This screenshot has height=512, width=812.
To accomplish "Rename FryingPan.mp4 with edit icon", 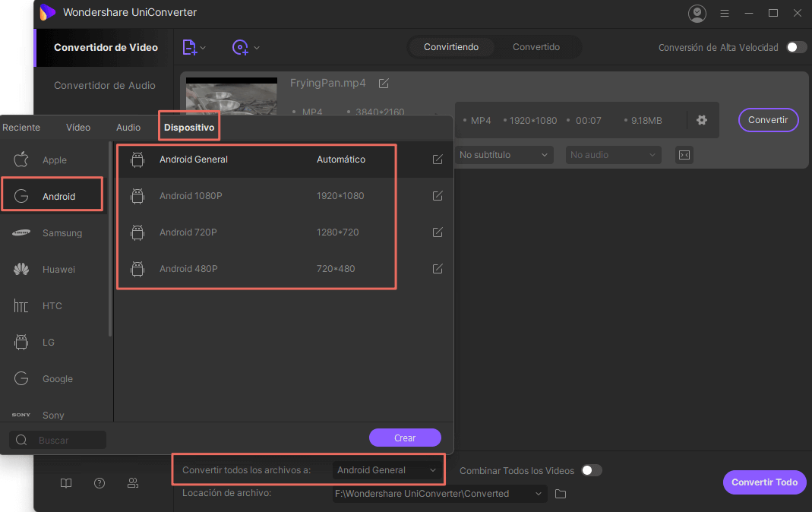I will [384, 84].
